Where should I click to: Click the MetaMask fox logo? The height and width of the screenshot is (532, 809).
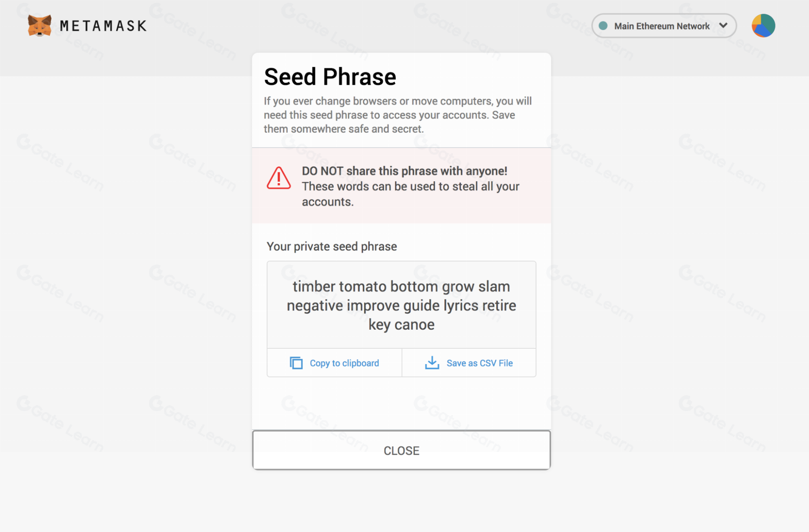39,26
